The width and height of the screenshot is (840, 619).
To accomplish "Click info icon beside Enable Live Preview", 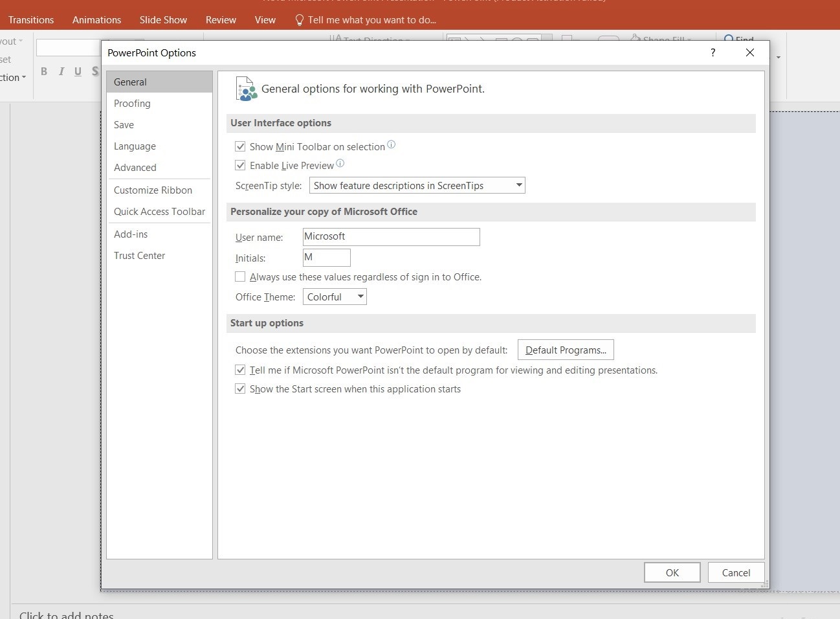I will (340, 164).
